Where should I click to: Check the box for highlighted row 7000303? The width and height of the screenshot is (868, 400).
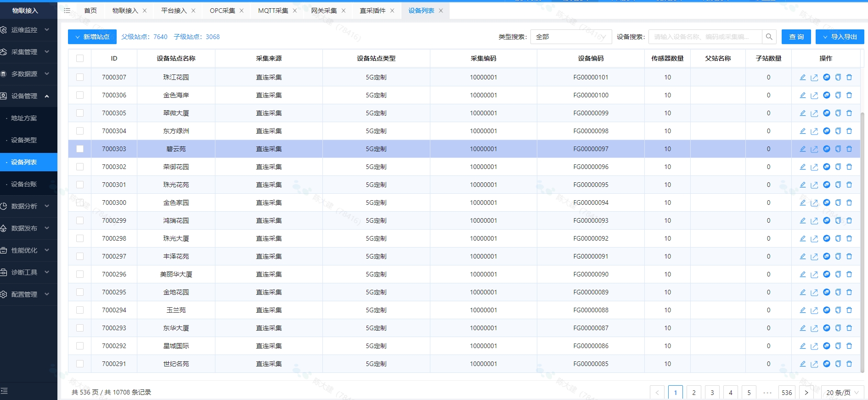pos(80,149)
